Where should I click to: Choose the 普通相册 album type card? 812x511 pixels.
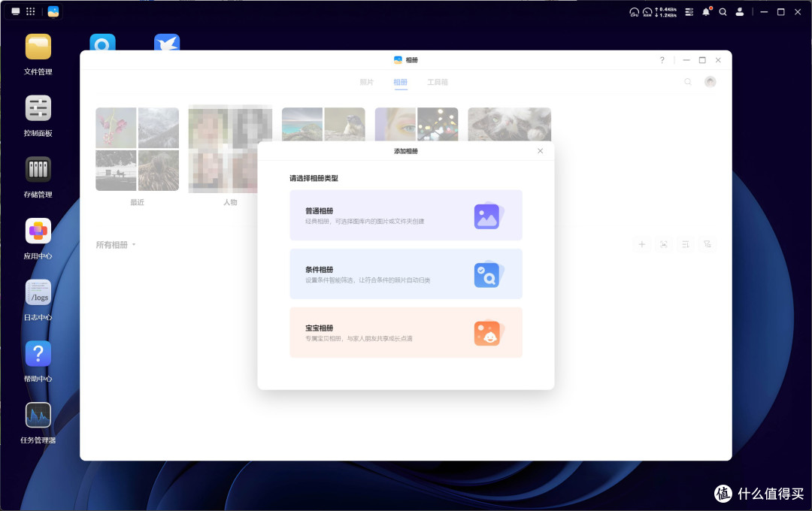(x=405, y=215)
